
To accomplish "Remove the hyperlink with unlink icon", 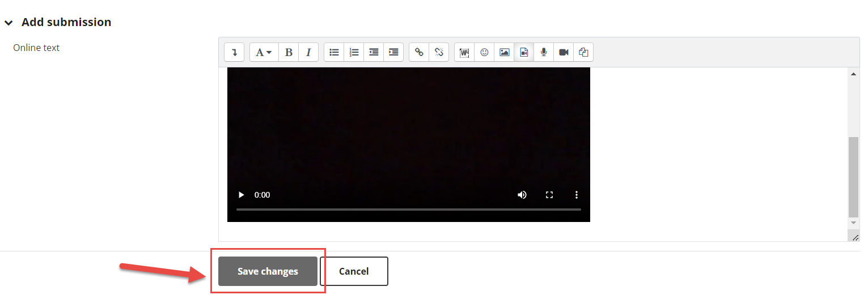I will [439, 52].
